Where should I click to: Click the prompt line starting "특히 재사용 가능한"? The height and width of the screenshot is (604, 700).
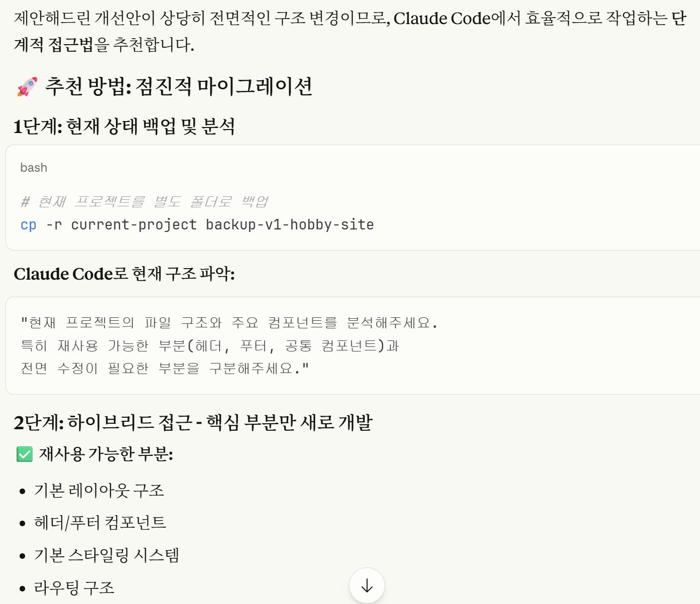coord(209,346)
